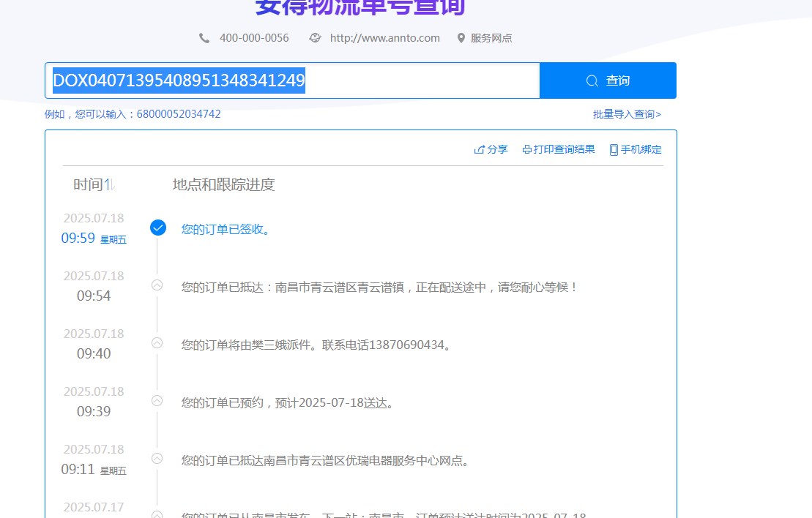
Task: Click the 优瑞电器服务中心网点 entry
Action: (325, 460)
